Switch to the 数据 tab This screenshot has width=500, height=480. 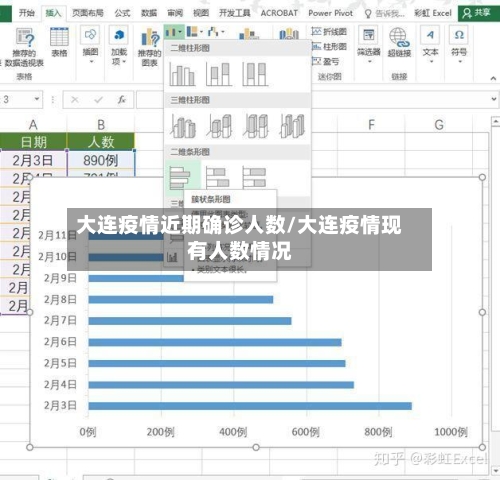click(x=149, y=13)
